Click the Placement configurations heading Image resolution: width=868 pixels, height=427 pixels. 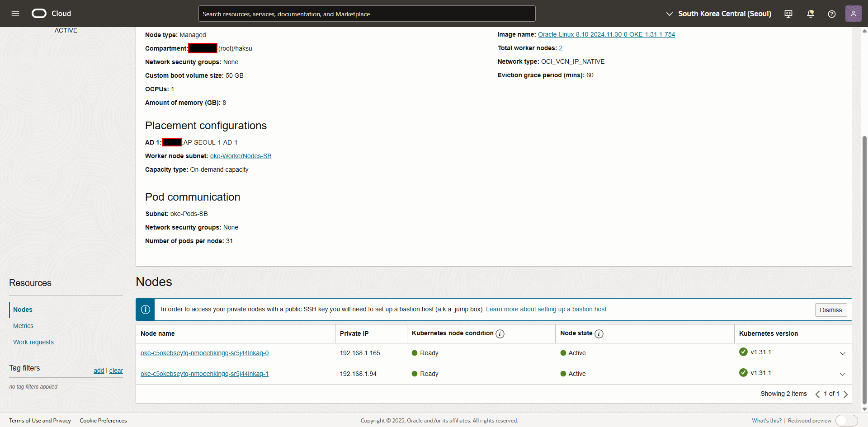coord(206,126)
